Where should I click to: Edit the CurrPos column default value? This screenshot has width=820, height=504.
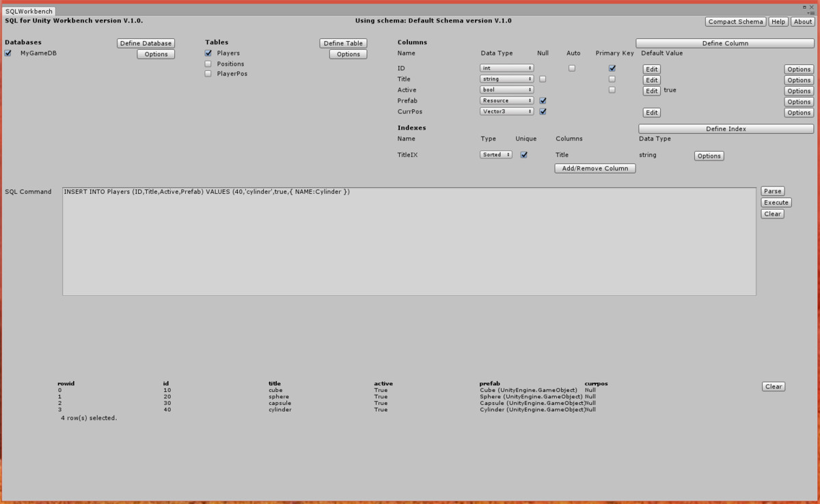coord(652,113)
